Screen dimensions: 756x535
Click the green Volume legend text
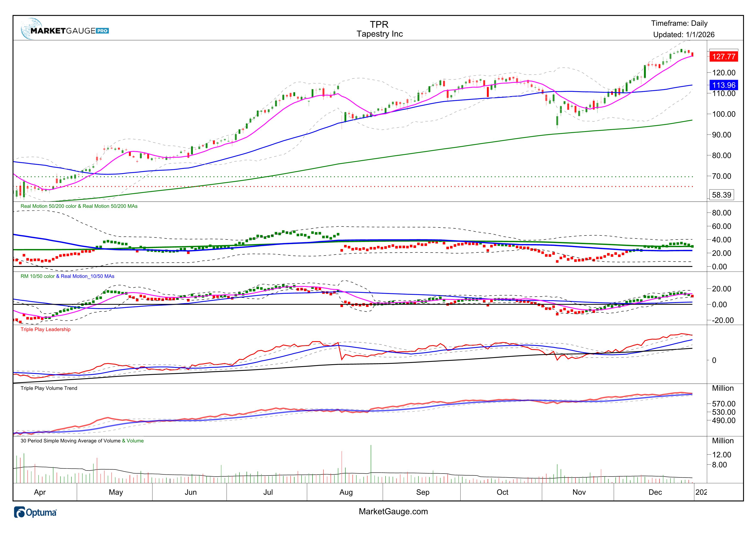point(135,441)
